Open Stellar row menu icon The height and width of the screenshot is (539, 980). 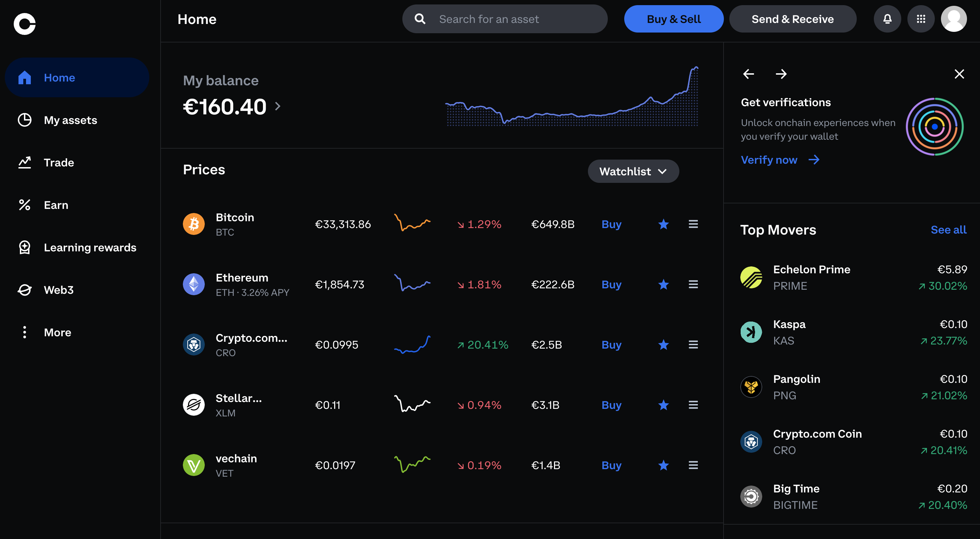693,405
